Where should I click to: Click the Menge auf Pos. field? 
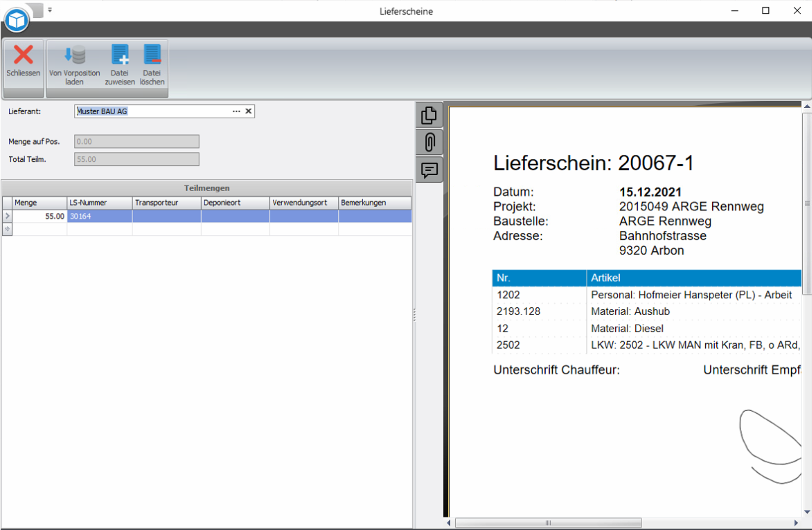[137, 141]
